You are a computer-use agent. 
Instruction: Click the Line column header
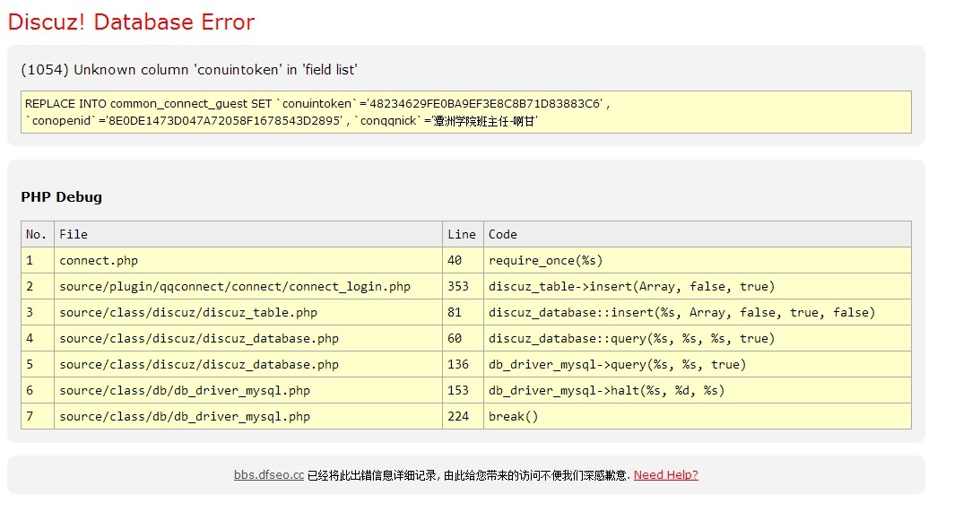pyautogui.click(x=461, y=235)
